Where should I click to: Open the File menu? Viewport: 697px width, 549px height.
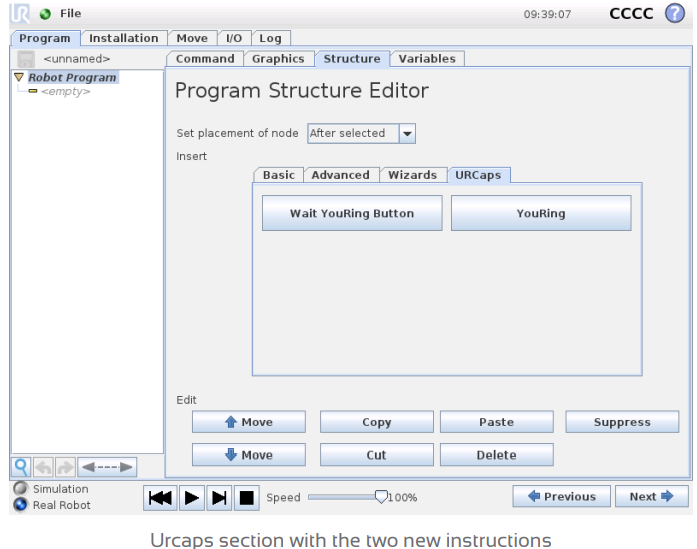click(x=71, y=14)
